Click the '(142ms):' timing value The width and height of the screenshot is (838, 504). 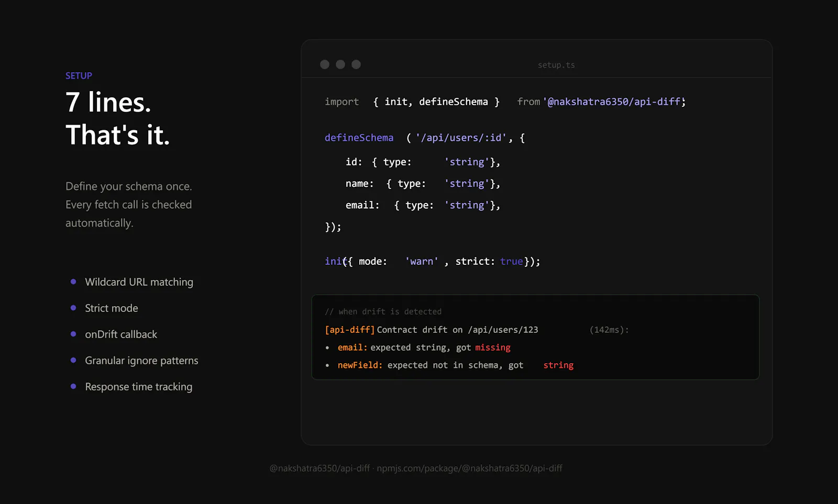[x=609, y=330]
